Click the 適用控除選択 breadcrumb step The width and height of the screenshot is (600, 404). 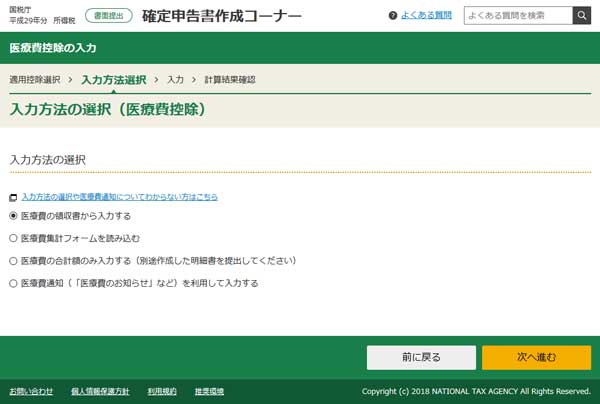pyautogui.click(x=35, y=78)
